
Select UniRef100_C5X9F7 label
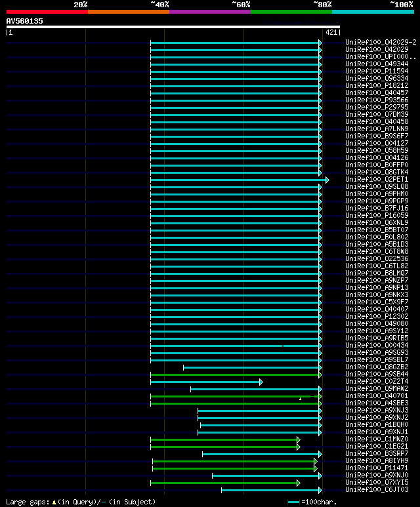click(377, 302)
